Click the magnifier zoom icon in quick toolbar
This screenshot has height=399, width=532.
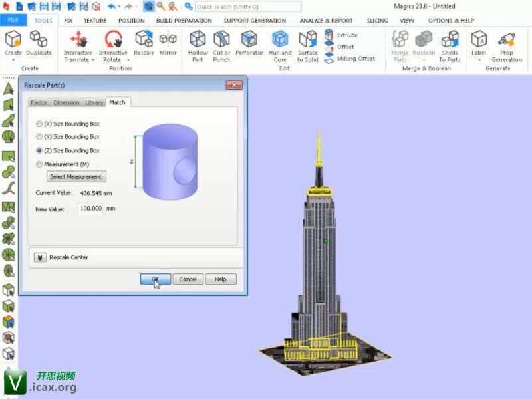click(160, 6)
